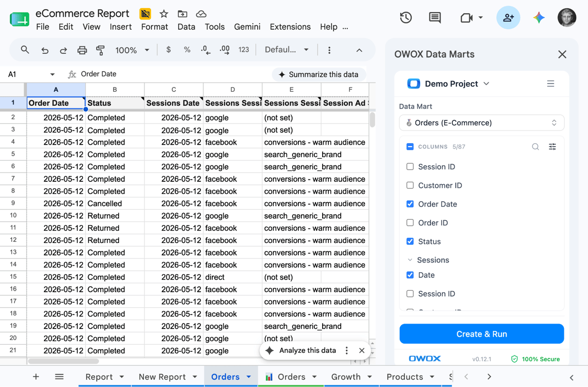Click the move to folder icon
Viewport: 588px width, 387px height.
[x=183, y=14]
